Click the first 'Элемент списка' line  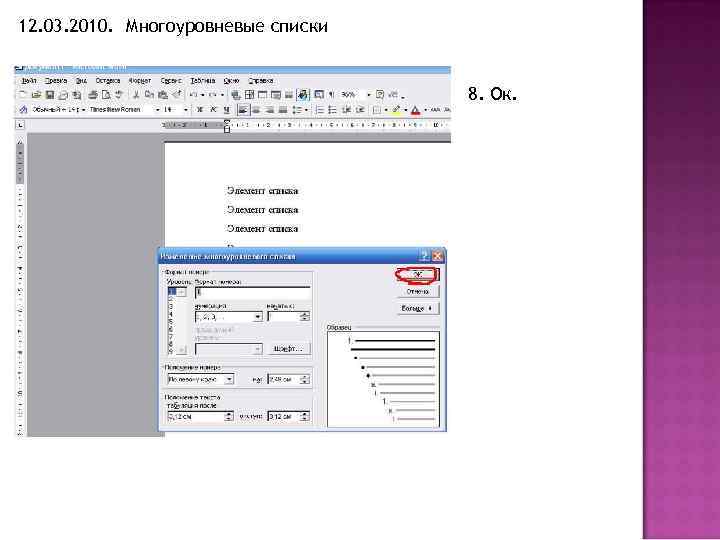262,191
